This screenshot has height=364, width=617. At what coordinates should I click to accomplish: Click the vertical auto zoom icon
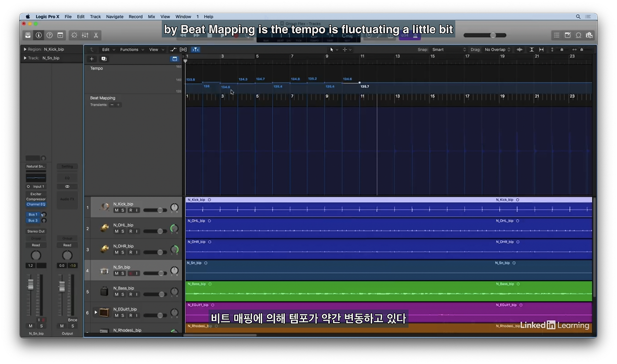click(x=532, y=50)
